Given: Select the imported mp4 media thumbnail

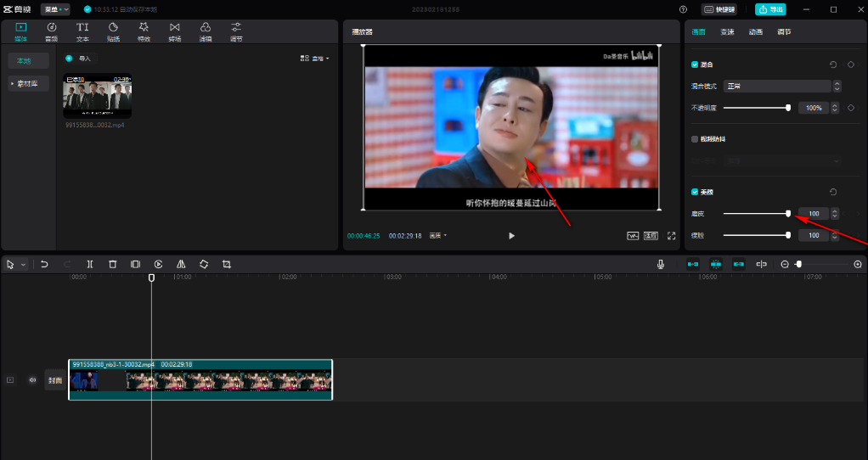Looking at the screenshot, I should tap(98, 96).
